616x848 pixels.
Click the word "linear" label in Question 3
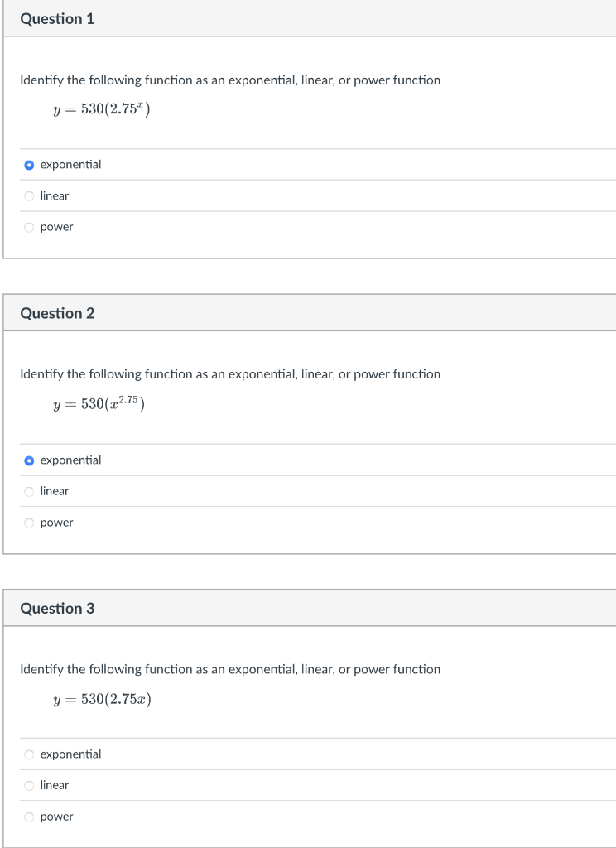pos(55,785)
